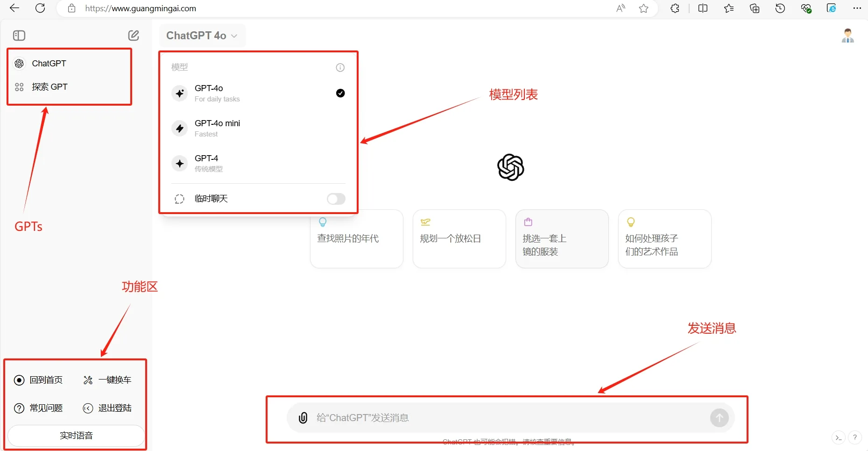
Task: Open the user avatar menu
Action: 848,36
